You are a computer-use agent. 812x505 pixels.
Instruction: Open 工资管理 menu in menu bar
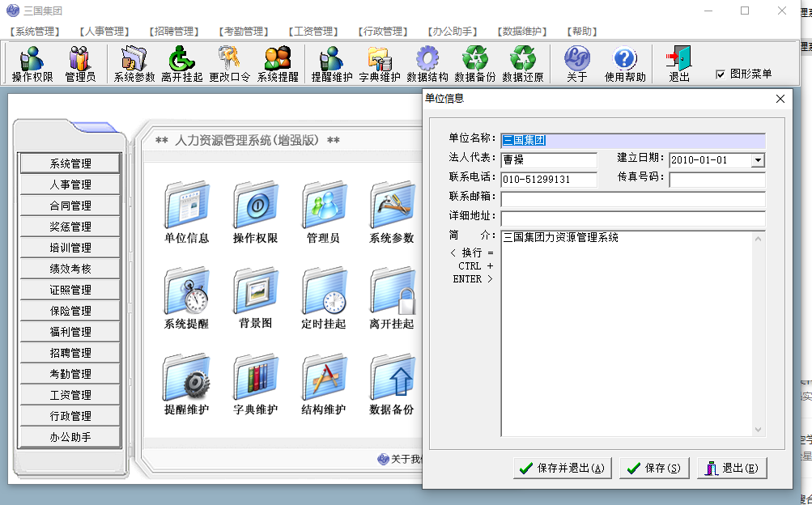[x=313, y=32]
